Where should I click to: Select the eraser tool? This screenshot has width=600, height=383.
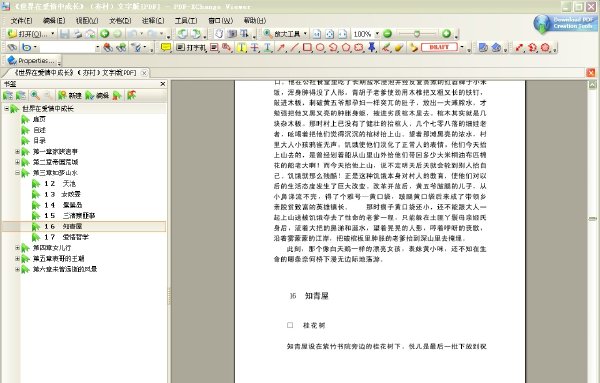pyautogui.click(x=399, y=47)
